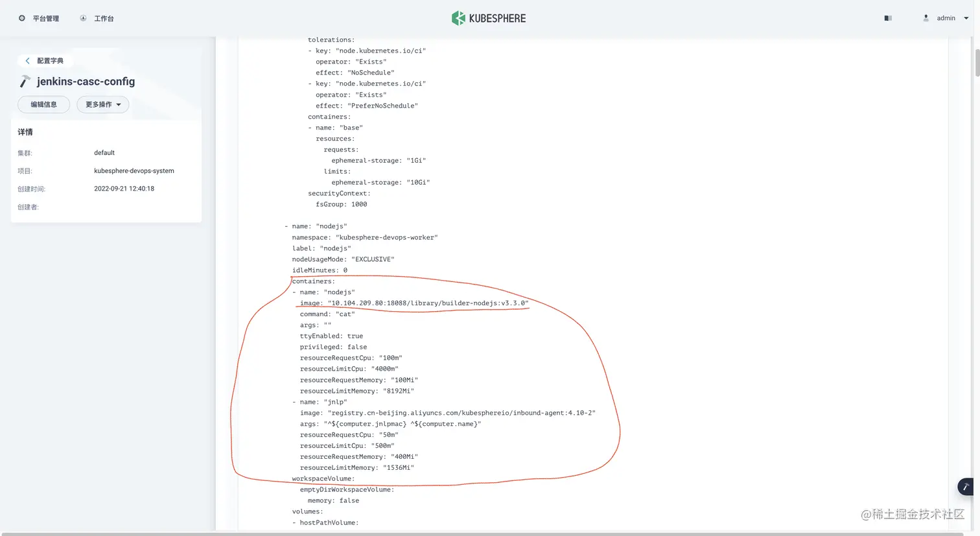Click the line ephemeral-storage: 10Gi
Screen dimensions: 980x536
click(x=380, y=182)
